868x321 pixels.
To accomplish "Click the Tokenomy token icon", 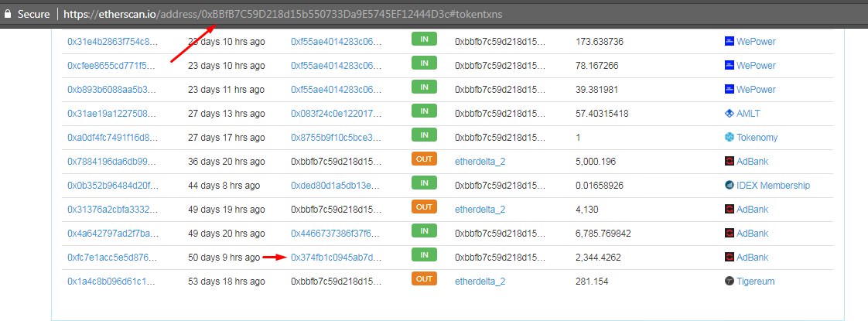I will click(729, 137).
